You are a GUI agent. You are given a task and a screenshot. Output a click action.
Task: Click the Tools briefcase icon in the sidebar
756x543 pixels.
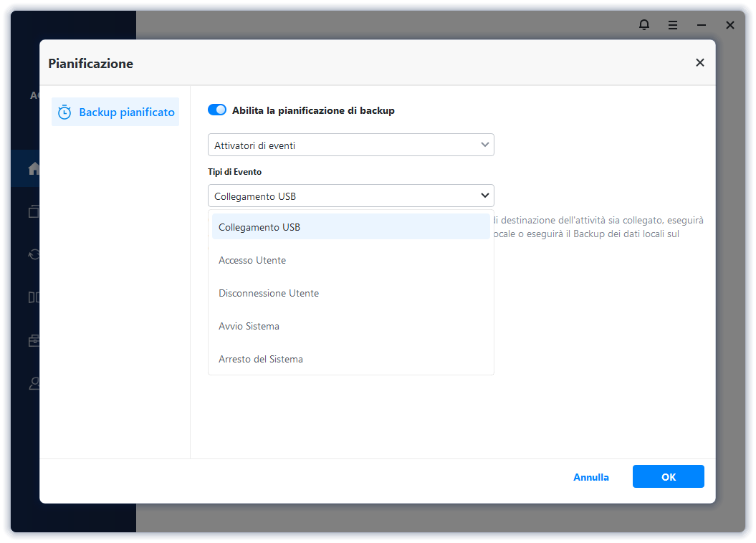(34, 341)
